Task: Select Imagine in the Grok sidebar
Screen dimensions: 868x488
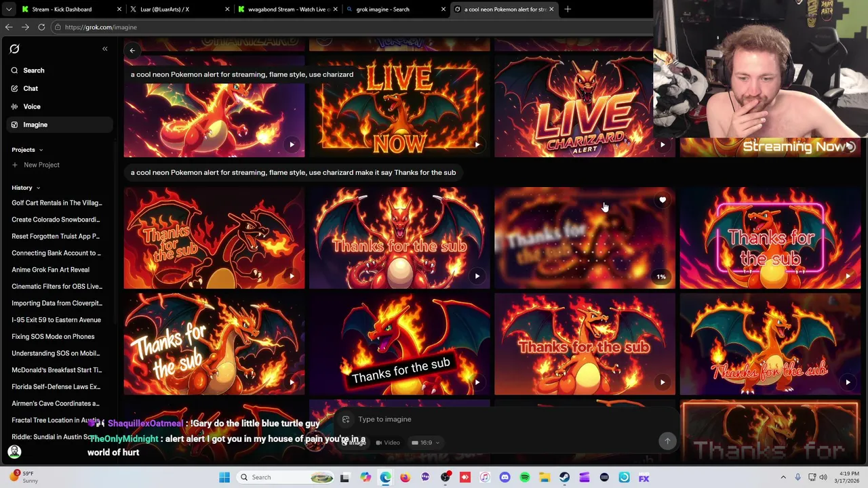Action: pos(59,125)
